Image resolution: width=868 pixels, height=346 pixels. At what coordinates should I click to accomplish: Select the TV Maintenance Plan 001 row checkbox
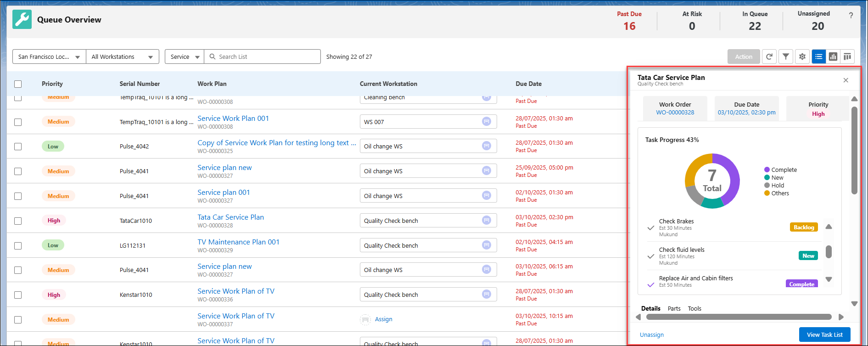18,246
